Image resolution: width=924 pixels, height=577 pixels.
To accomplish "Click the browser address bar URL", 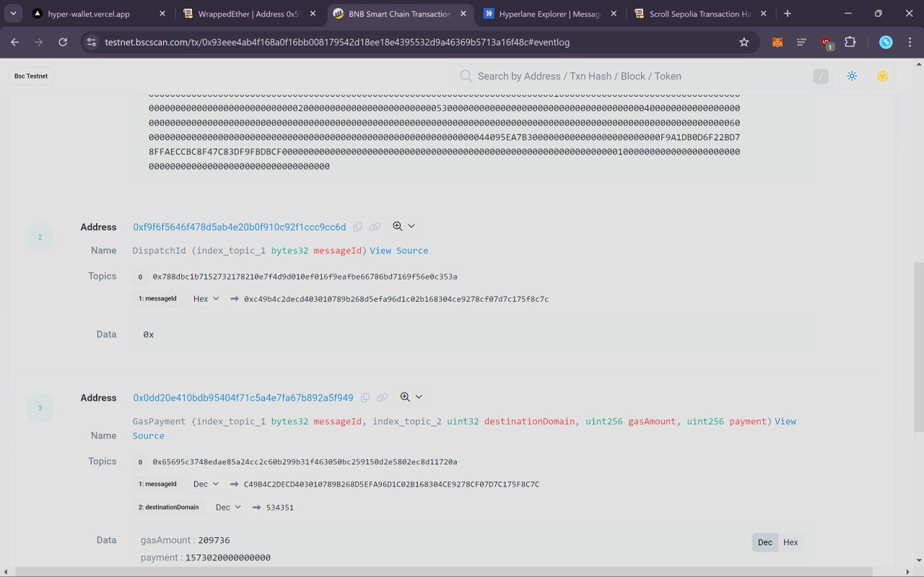I will [337, 43].
